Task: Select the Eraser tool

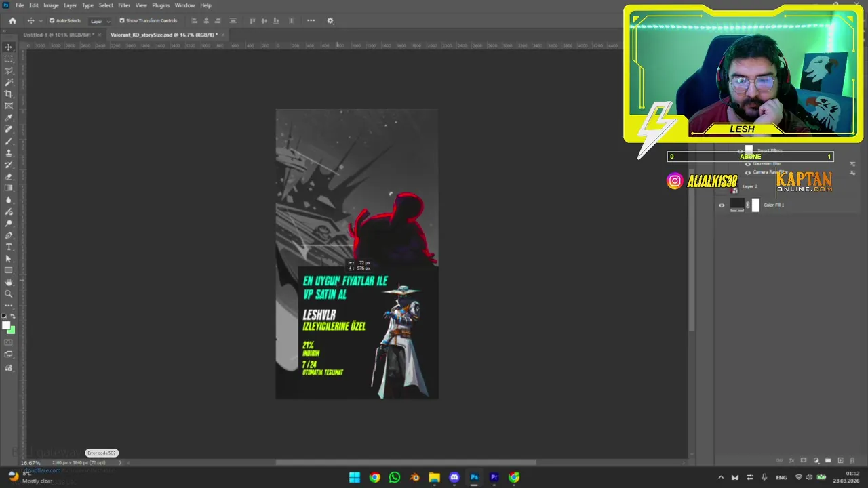Action: coord(9,176)
